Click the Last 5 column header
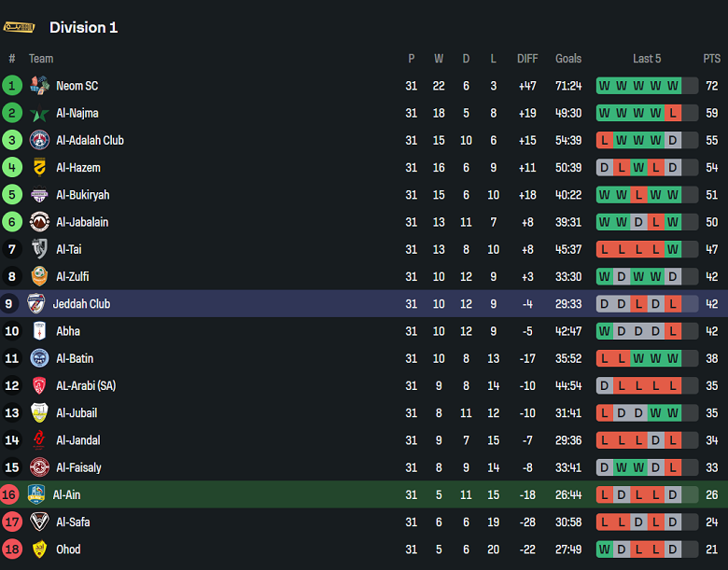728x570 pixels. (x=647, y=59)
